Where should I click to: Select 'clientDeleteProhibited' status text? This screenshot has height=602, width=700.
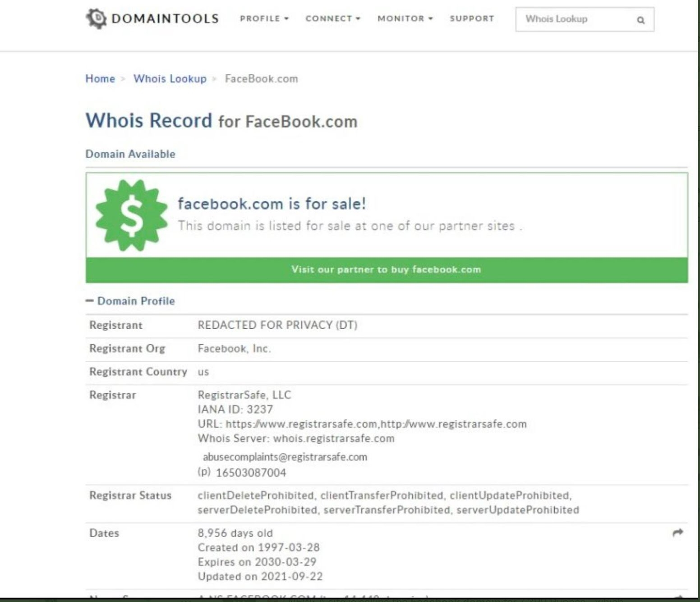[256, 495]
